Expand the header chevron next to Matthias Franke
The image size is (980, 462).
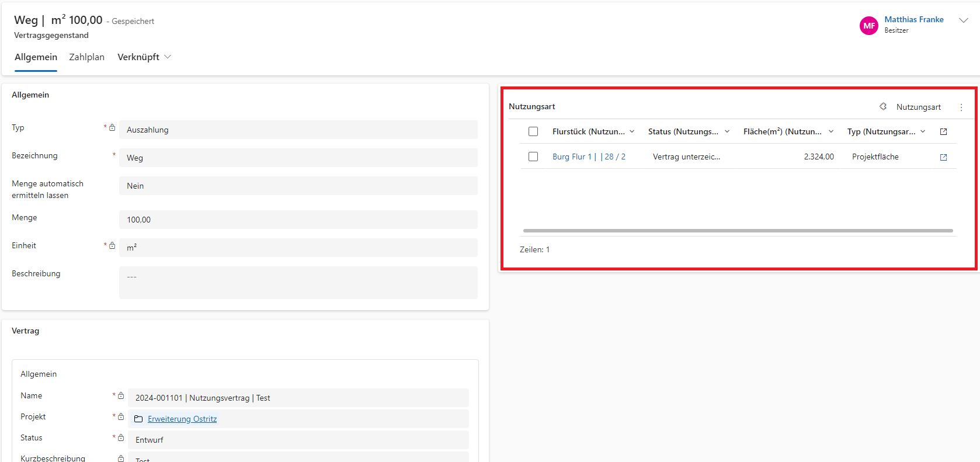tap(964, 20)
